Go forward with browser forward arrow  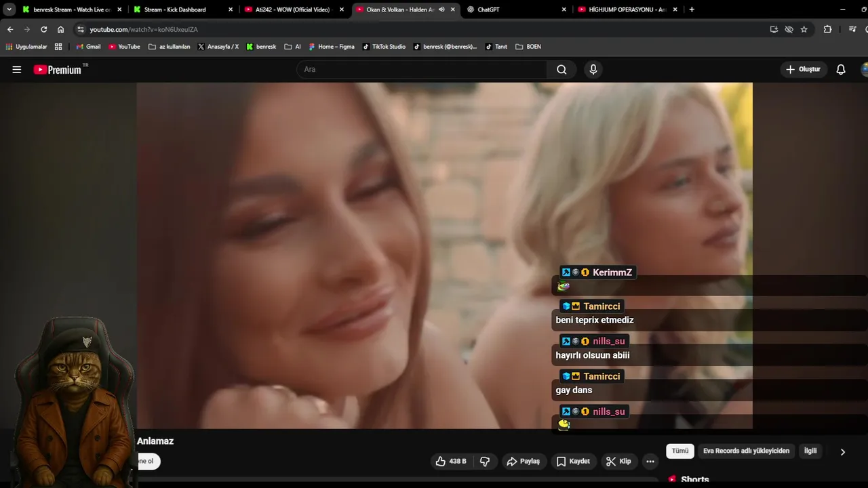point(27,29)
